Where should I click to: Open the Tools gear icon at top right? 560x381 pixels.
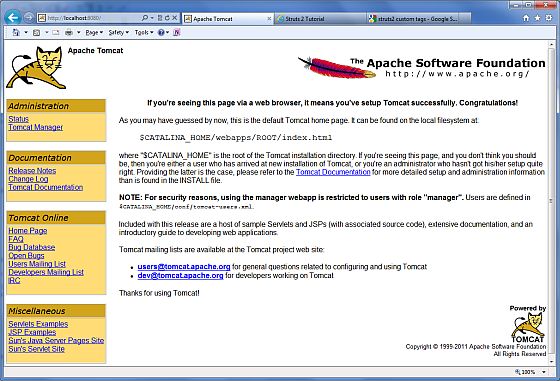pyautogui.click(x=549, y=18)
